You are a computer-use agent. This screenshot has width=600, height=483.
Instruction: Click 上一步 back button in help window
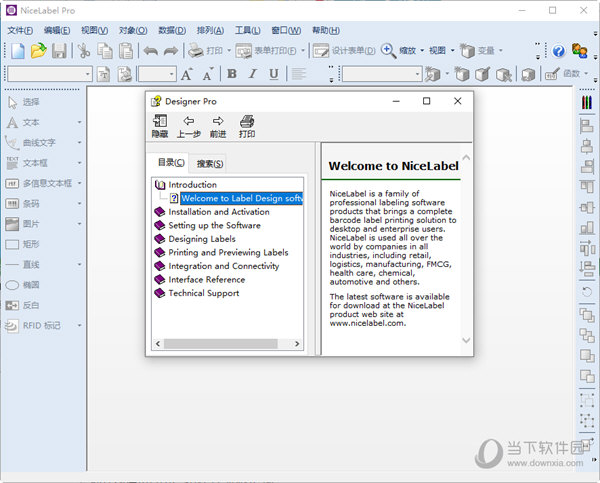pos(189,126)
